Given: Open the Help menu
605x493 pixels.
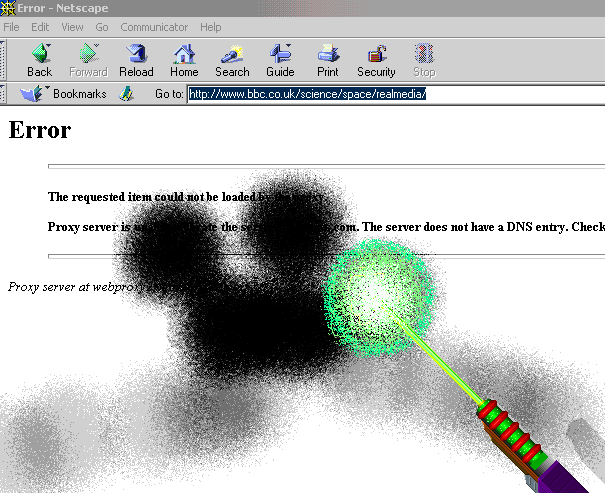Looking at the screenshot, I should click(211, 27).
